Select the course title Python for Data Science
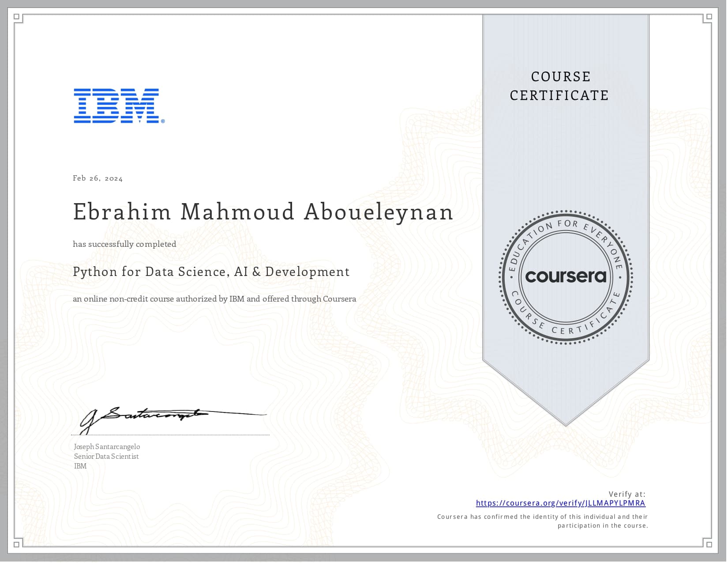Viewport: 728px width, 563px height. (211, 272)
